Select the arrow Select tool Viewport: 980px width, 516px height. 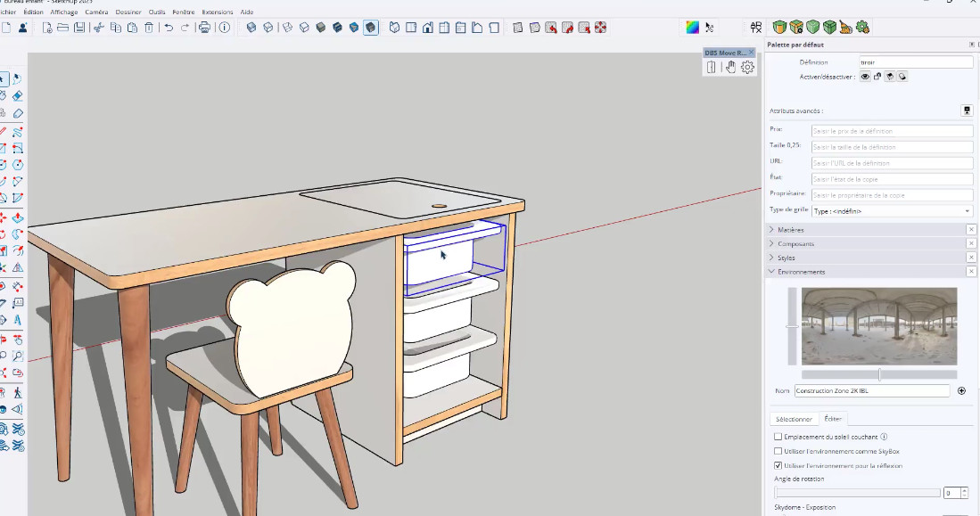4,78
